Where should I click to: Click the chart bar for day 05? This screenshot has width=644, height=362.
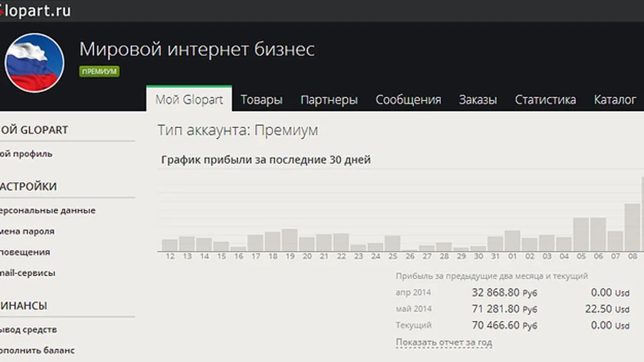pos(582,234)
